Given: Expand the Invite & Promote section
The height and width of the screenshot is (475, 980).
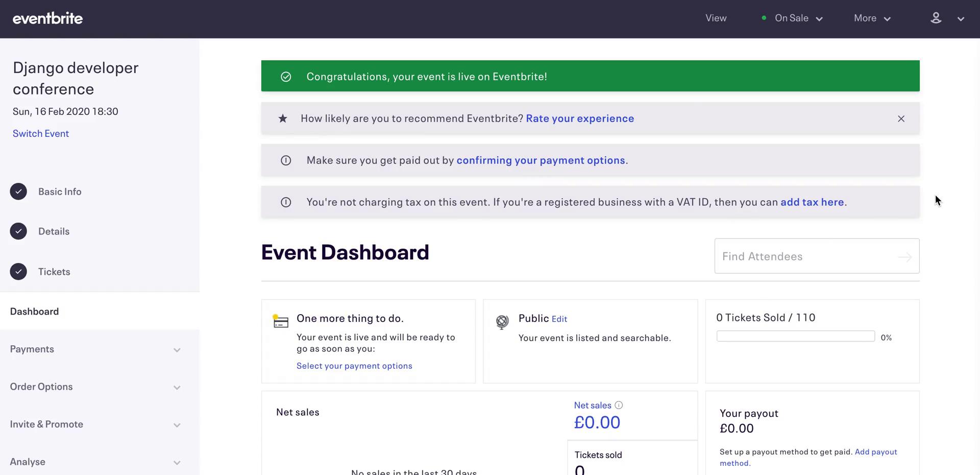Looking at the screenshot, I should [100, 424].
